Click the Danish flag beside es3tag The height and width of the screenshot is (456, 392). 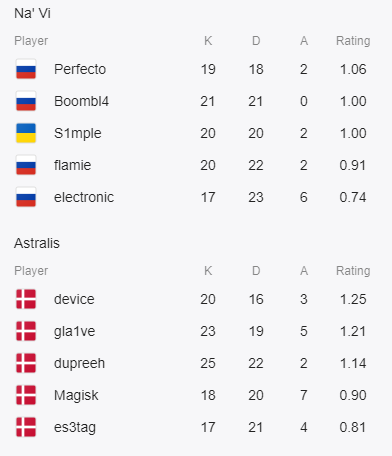pyautogui.click(x=26, y=427)
